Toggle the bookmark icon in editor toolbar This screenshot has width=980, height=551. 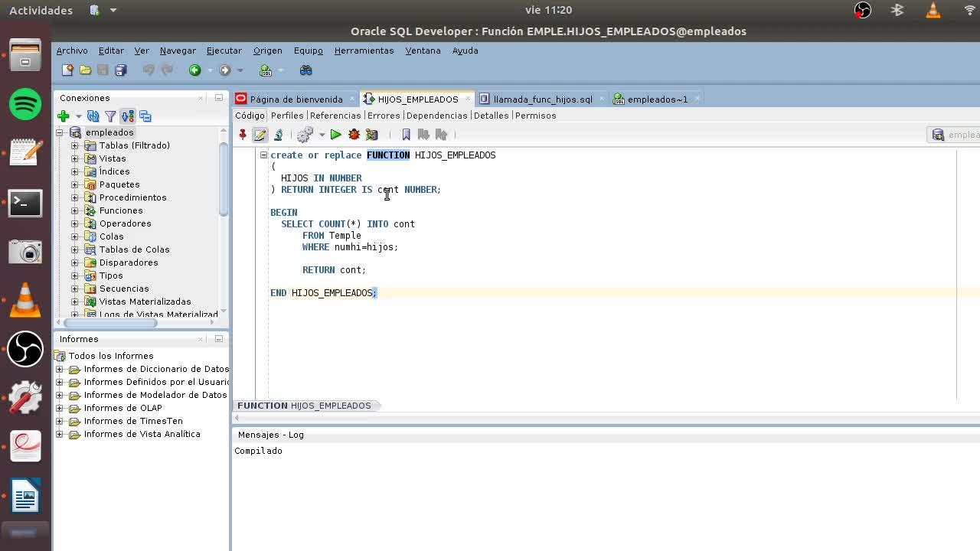pos(406,135)
